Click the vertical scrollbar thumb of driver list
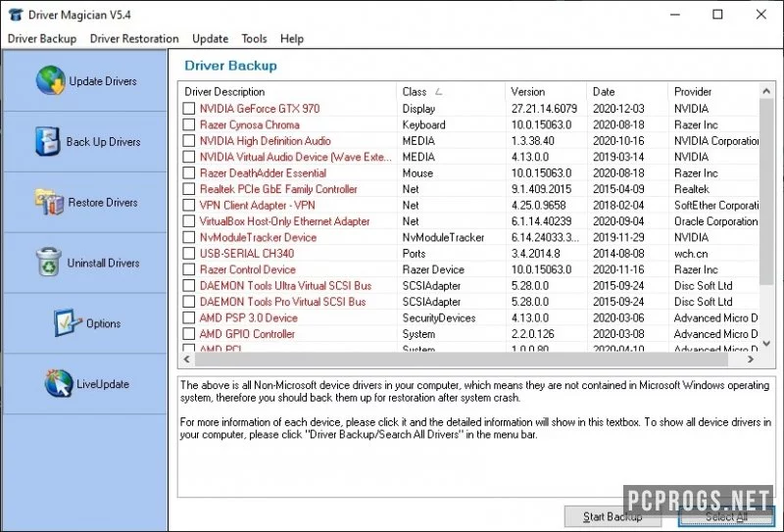This screenshot has height=532, width=784. pos(766,191)
